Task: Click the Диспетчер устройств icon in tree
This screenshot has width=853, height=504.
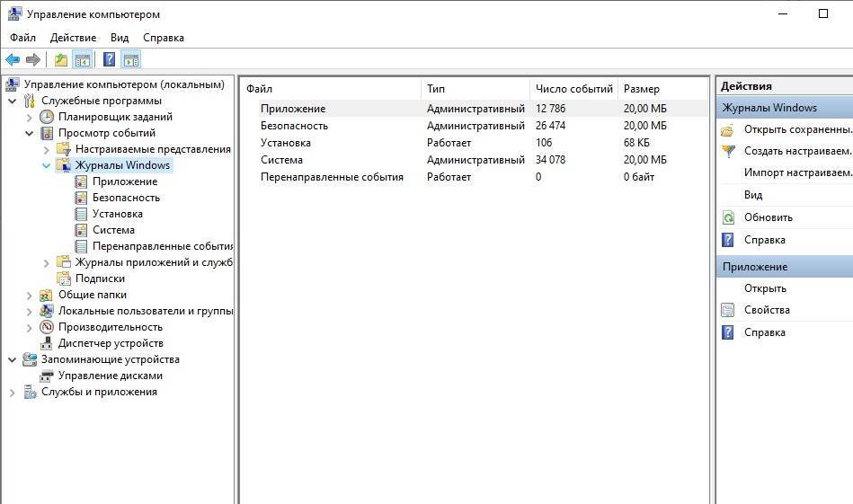Action: (x=48, y=343)
